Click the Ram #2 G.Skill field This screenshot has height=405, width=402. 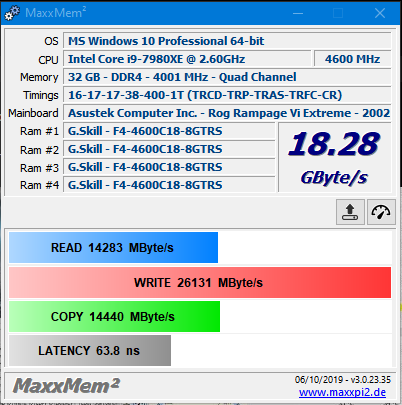pyautogui.click(x=169, y=149)
